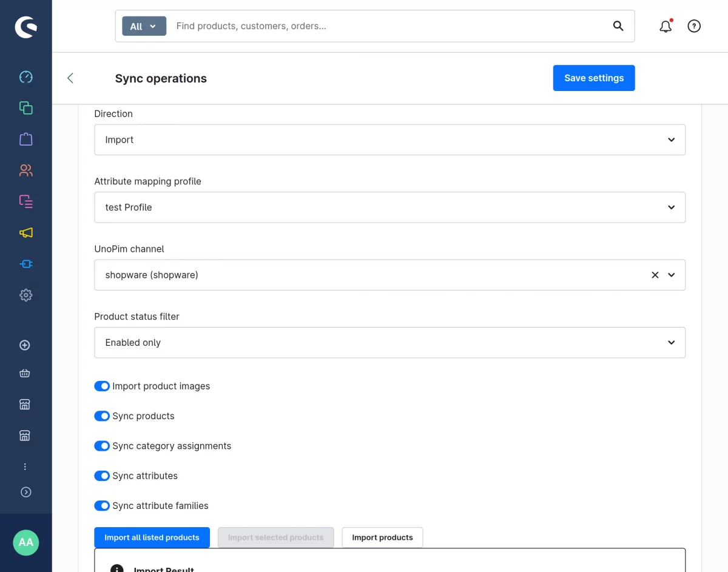The height and width of the screenshot is (572, 728).
Task: Open Product status filter dropdown
Action: 389,343
